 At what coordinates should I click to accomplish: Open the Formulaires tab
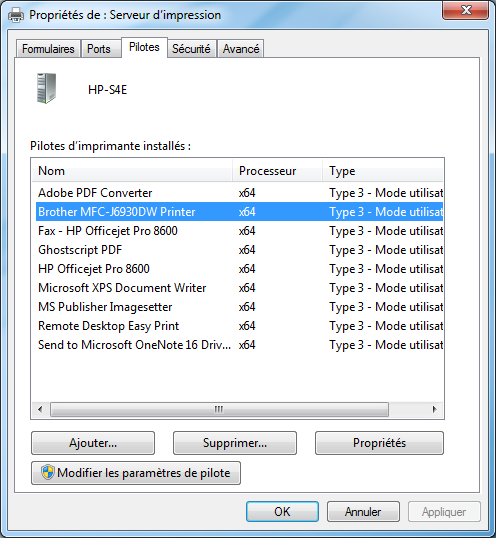[48, 49]
